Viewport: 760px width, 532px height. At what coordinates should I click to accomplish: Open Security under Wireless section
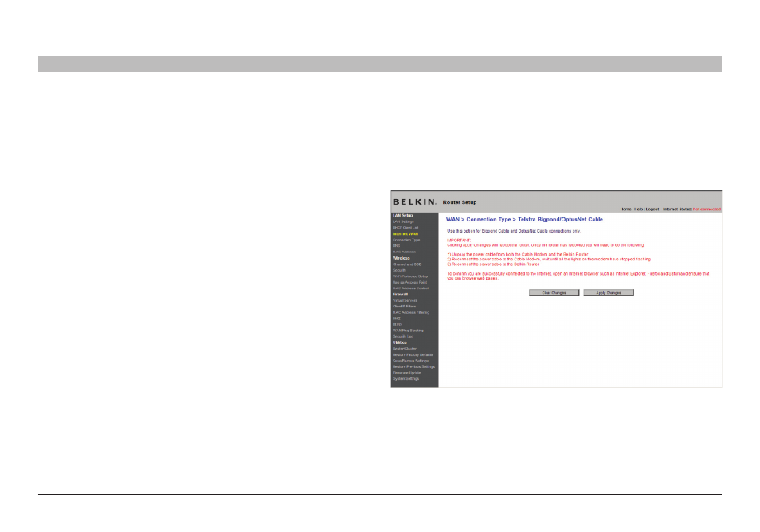[399, 270]
